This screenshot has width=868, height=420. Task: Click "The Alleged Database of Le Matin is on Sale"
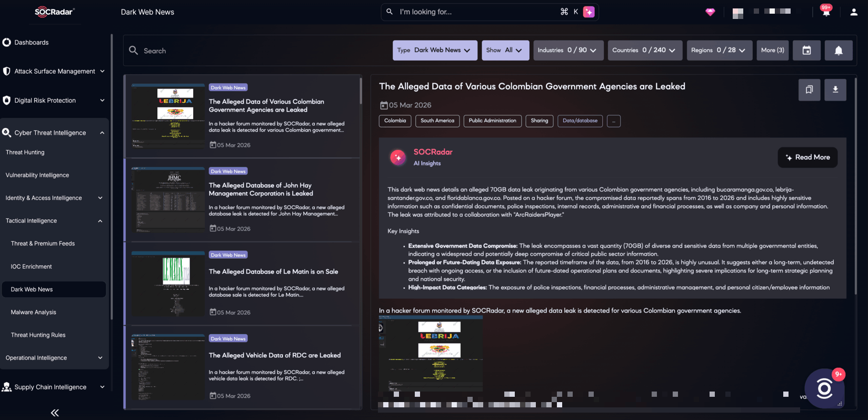pyautogui.click(x=273, y=271)
